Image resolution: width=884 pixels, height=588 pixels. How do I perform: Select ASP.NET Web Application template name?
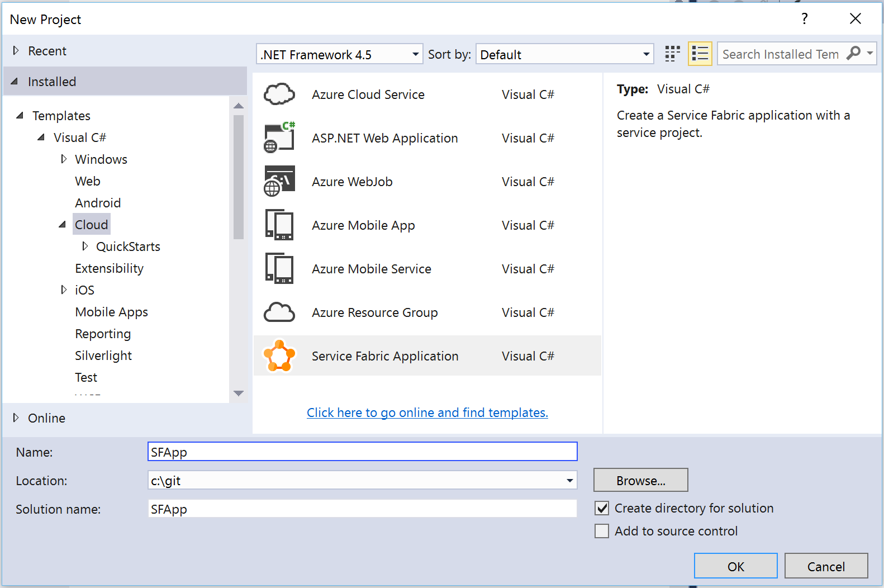pos(384,138)
